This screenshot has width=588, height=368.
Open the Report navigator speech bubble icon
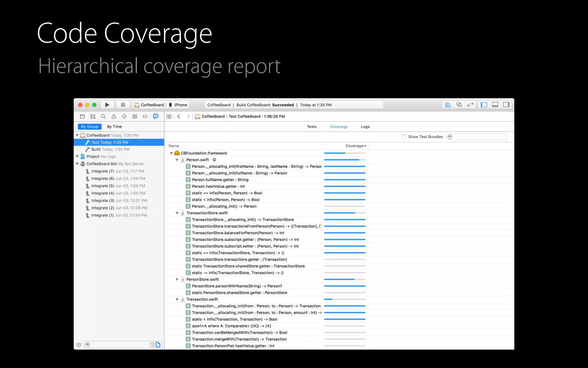pos(156,116)
